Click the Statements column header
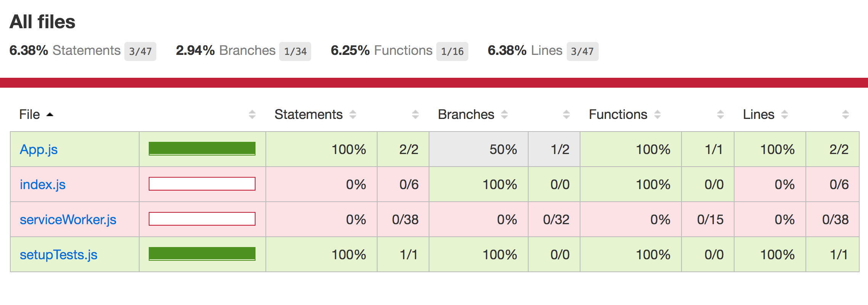 pos(309,114)
